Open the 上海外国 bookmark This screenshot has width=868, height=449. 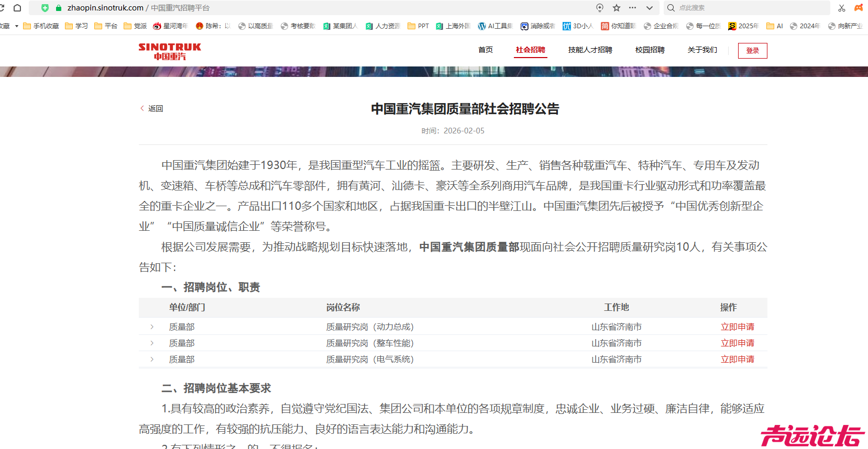click(x=453, y=26)
